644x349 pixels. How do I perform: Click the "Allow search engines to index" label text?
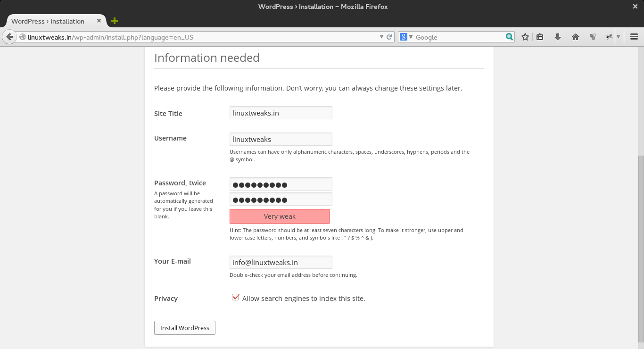(x=304, y=299)
